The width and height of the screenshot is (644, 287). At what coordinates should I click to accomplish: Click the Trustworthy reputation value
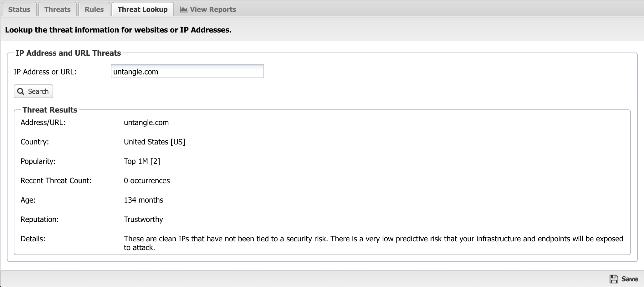pos(143,219)
